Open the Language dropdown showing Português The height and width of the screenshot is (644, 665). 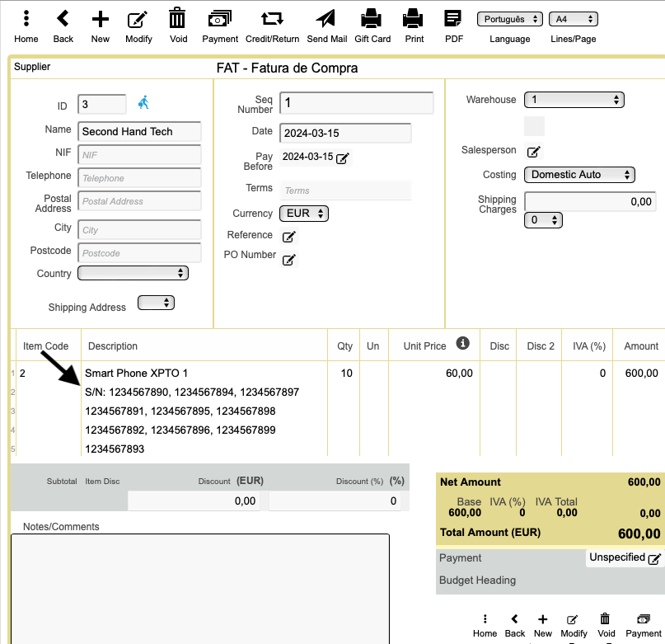coord(510,19)
